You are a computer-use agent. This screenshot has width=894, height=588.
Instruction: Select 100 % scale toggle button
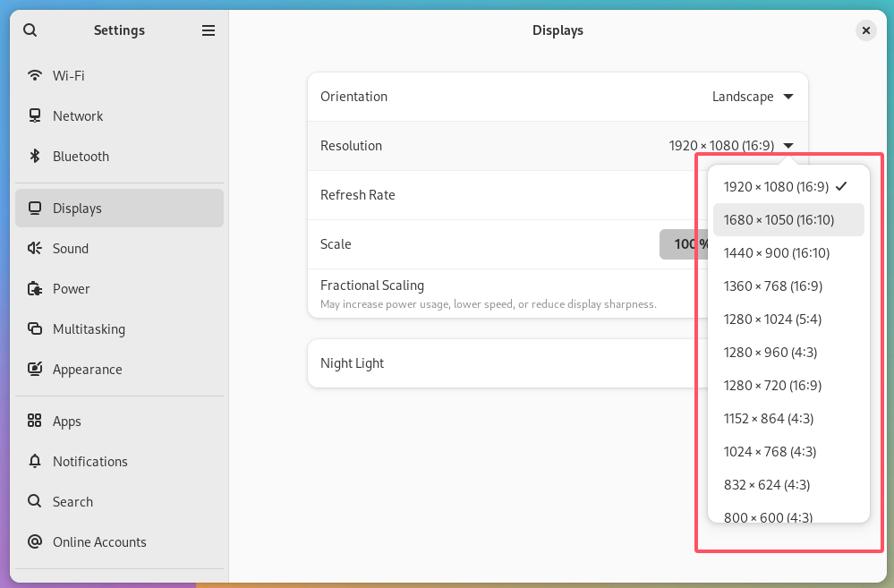684,244
